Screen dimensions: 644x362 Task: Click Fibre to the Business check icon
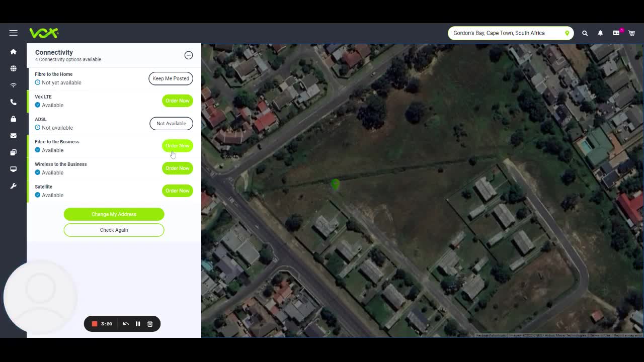point(38,150)
